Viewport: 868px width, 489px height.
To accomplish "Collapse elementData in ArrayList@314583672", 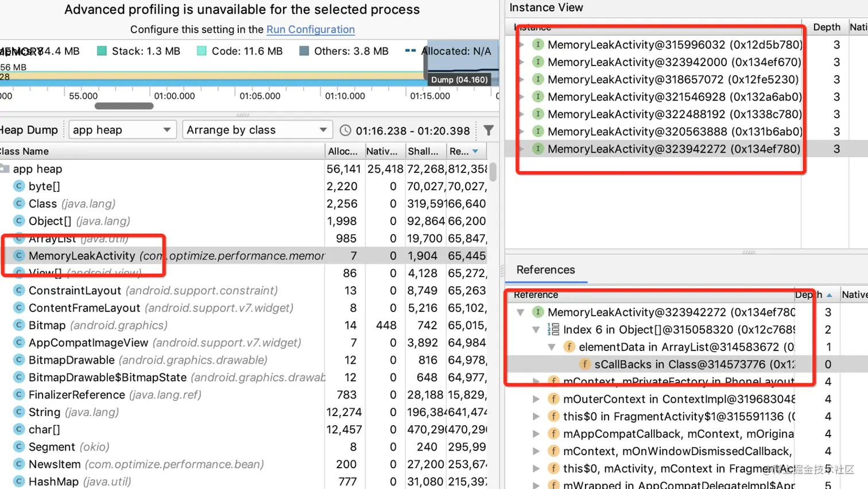I will click(552, 346).
